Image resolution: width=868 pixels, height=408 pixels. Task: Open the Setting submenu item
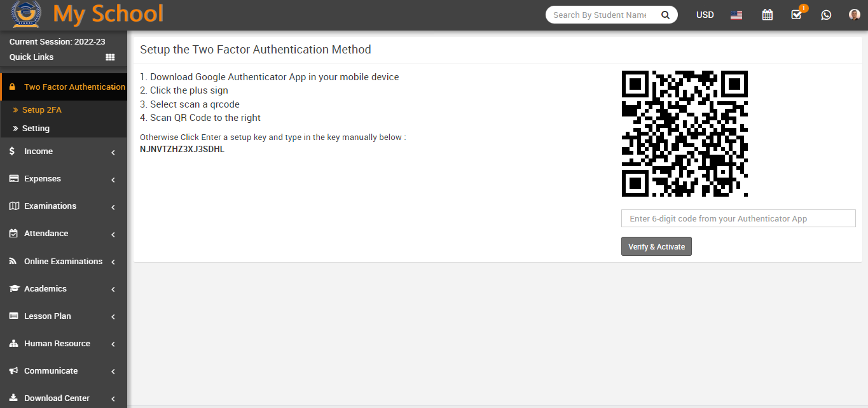tap(36, 129)
